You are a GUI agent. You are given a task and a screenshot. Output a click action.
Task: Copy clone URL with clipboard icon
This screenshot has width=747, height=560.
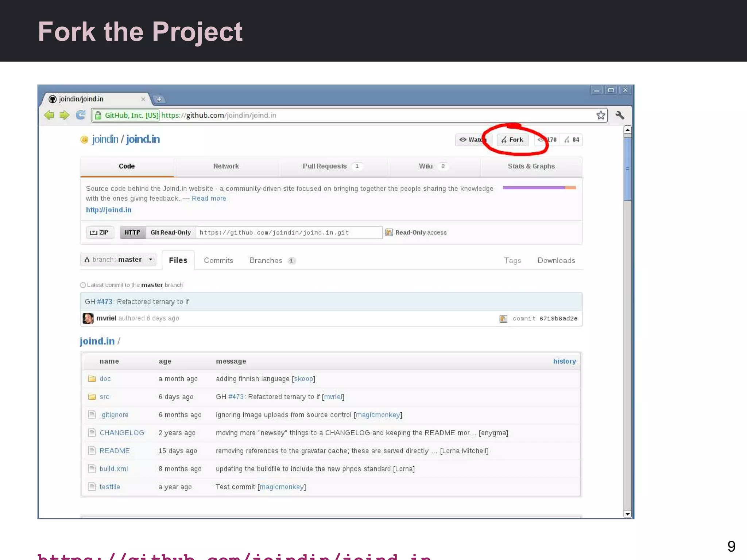click(x=389, y=233)
